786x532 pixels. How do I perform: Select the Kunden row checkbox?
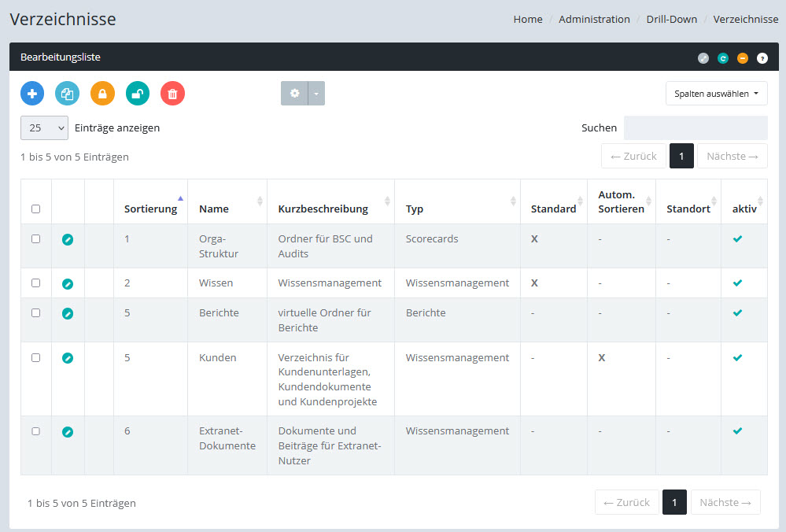click(x=35, y=357)
